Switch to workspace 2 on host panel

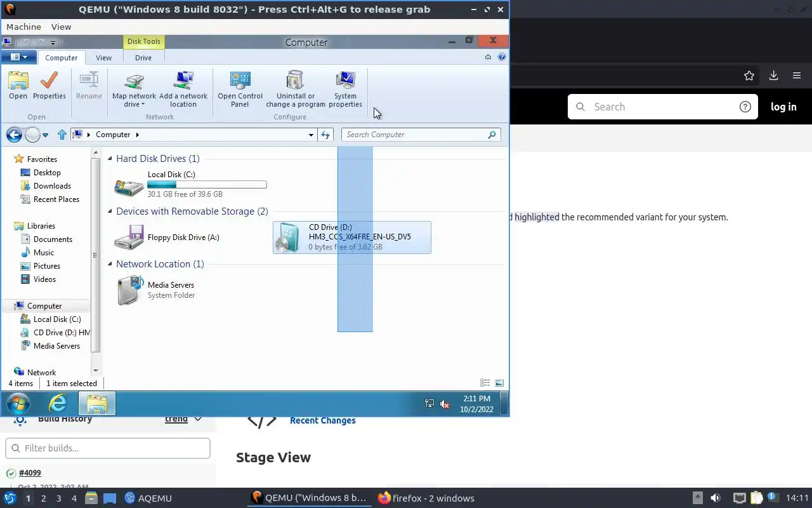[x=43, y=498]
